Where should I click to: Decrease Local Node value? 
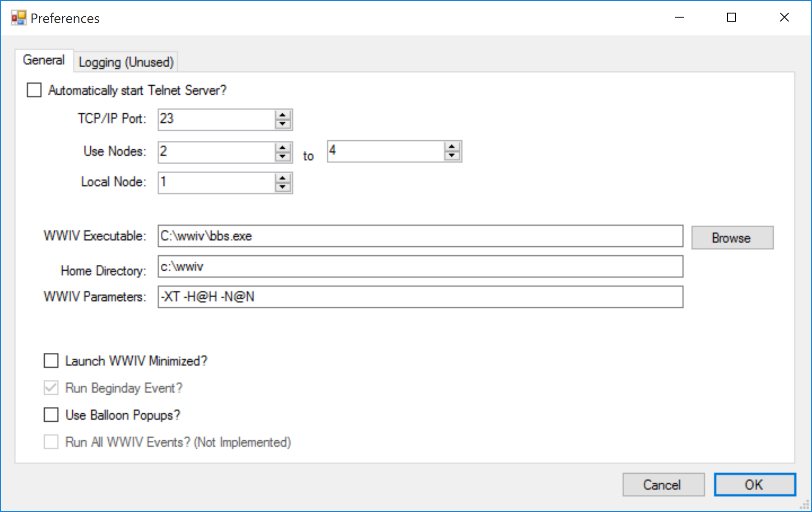click(283, 188)
